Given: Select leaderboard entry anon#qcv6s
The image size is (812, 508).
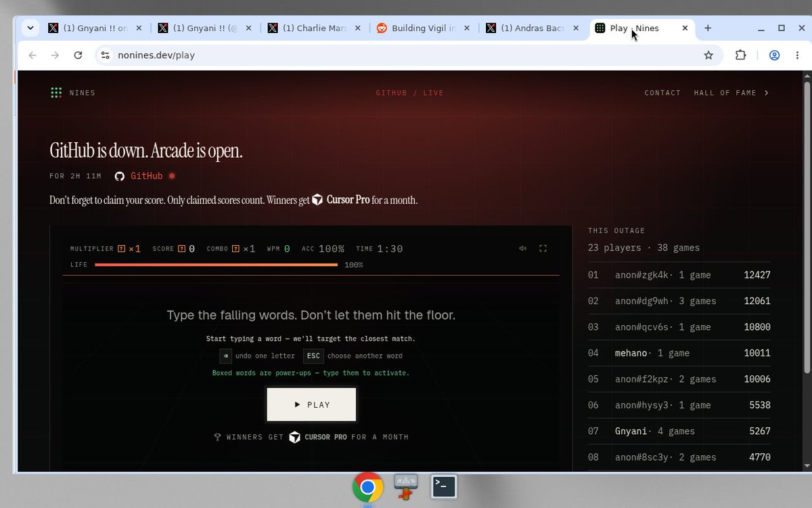Looking at the screenshot, I should click(679, 327).
